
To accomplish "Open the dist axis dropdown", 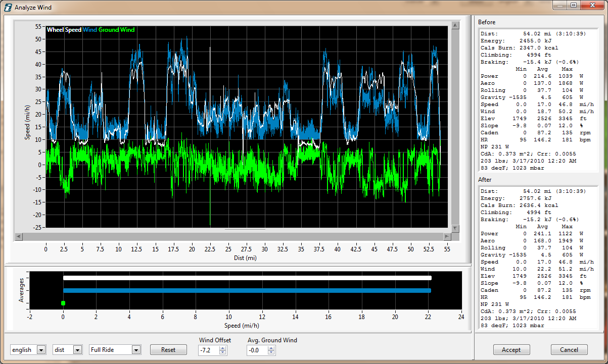I will tap(77, 350).
